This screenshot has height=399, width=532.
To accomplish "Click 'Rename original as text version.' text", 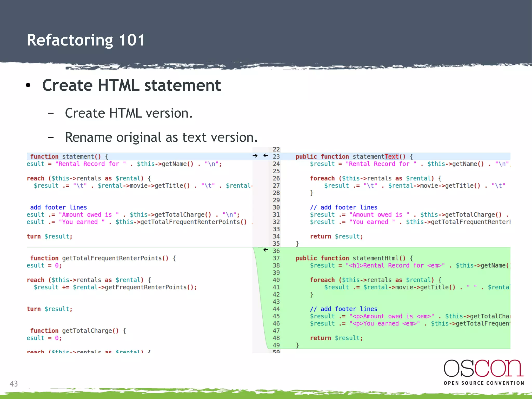I will (x=161, y=137).
